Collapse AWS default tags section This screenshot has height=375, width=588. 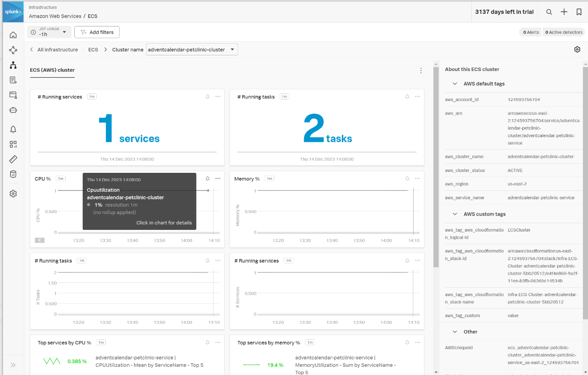[454, 83]
